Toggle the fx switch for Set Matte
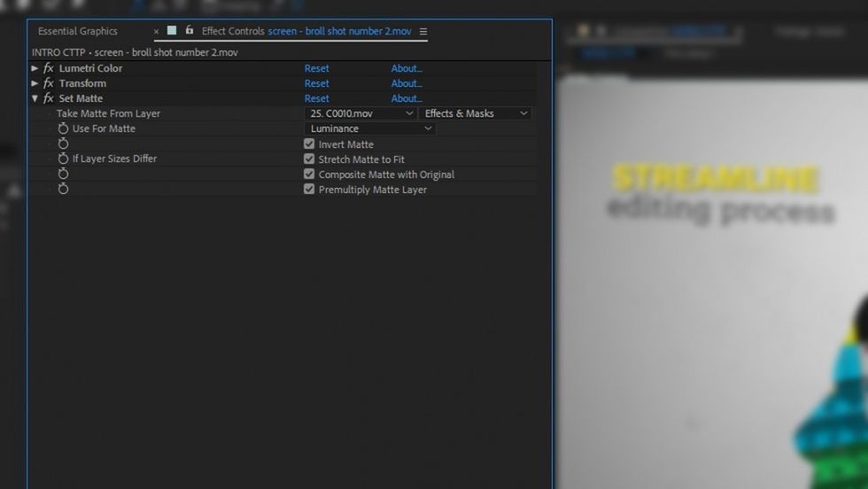The height and width of the screenshot is (489, 868). click(49, 98)
